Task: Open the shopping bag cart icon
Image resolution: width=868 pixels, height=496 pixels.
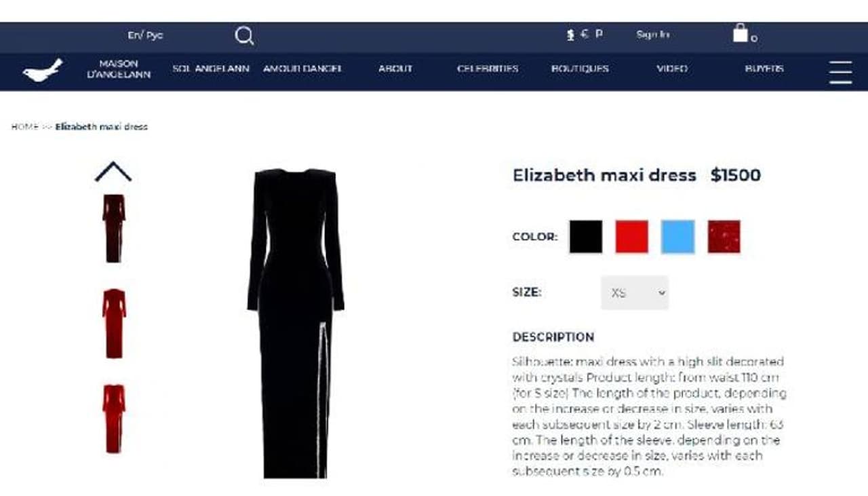Action: coord(741,33)
